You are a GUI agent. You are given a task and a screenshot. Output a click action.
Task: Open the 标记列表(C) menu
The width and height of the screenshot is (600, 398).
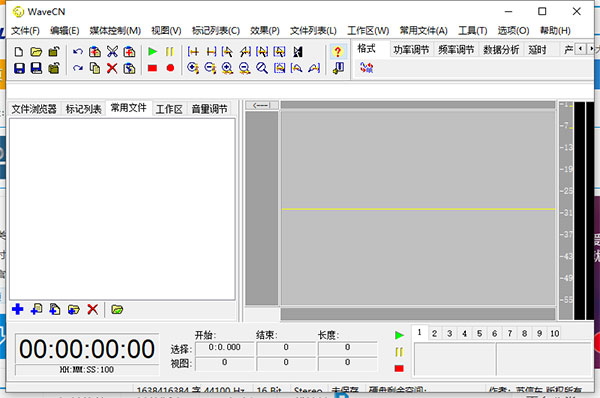coord(216,31)
